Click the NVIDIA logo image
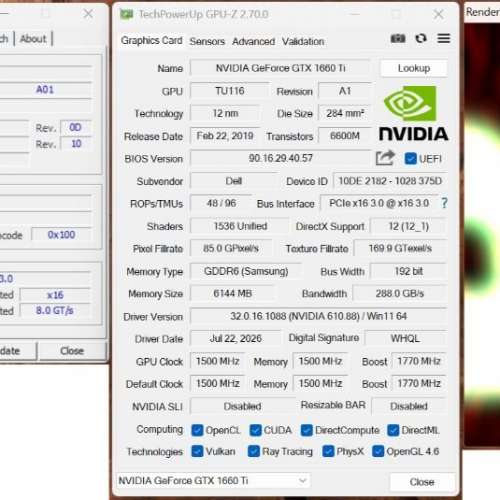 [413, 113]
